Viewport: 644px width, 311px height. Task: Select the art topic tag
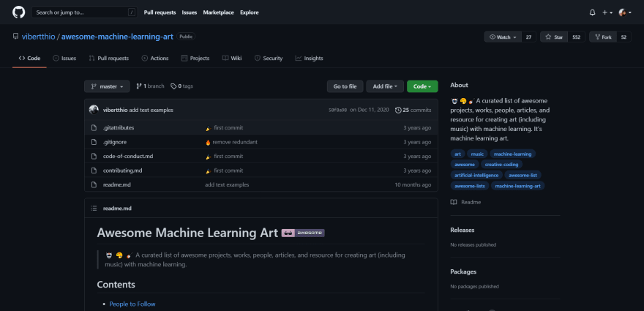click(x=457, y=154)
